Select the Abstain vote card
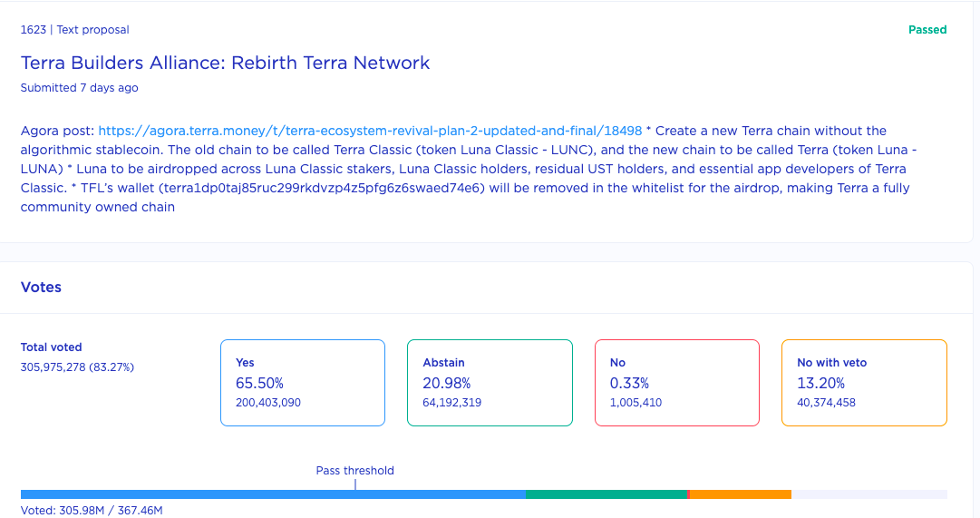The image size is (980, 518). point(490,383)
